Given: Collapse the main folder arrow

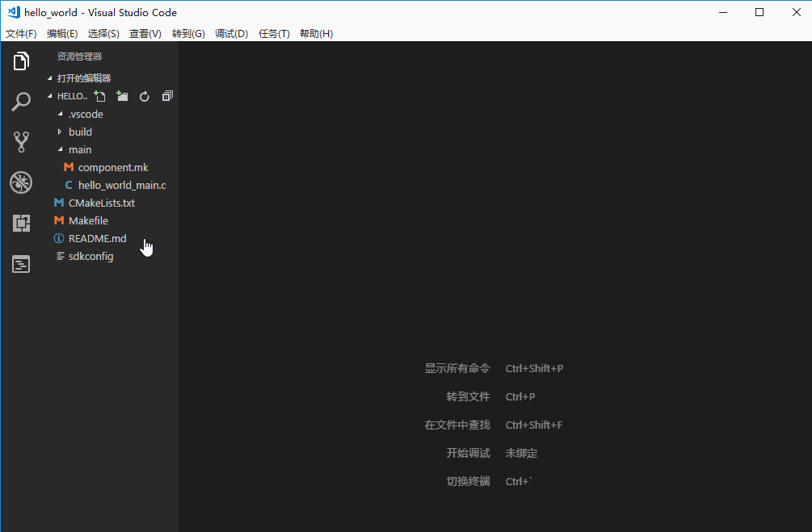Looking at the screenshot, I should [60, 149].
